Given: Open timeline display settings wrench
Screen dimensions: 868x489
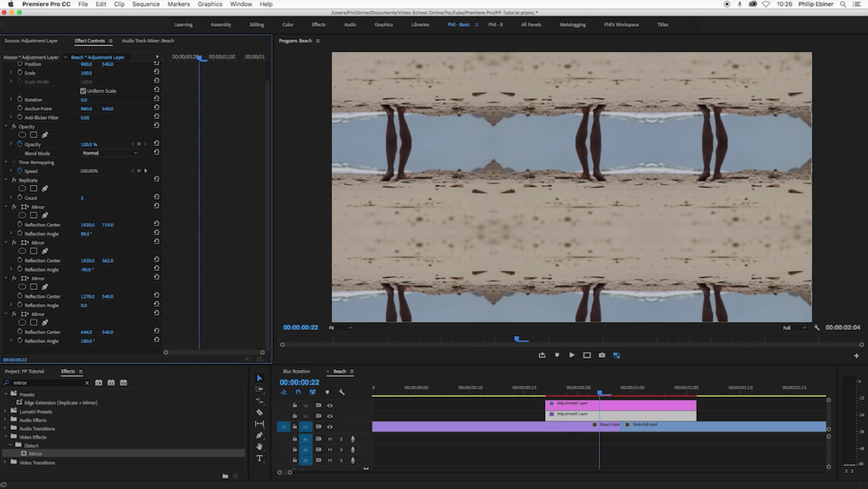Looking at the screenshot, I should pyautogui.click(x=341, y=393).
